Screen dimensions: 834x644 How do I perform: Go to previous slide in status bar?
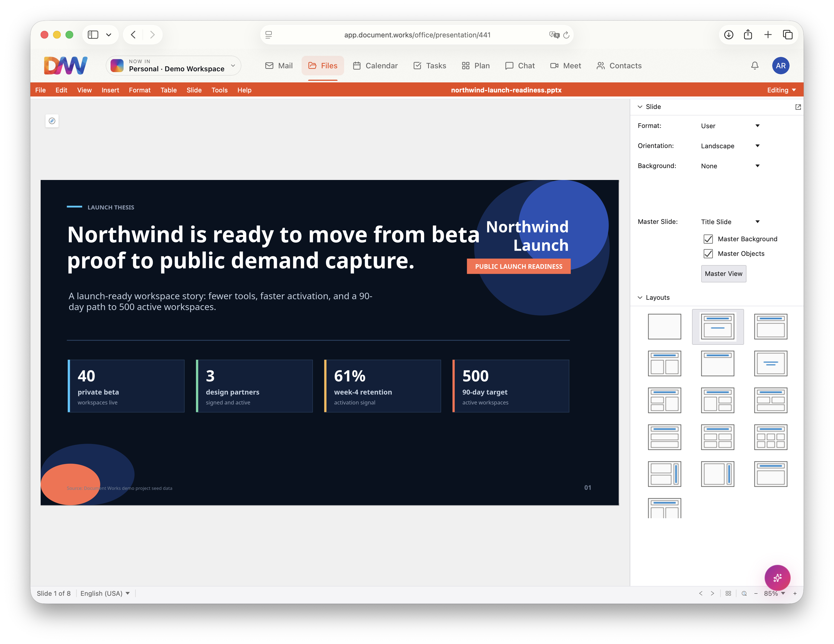[x=701, y=593]
